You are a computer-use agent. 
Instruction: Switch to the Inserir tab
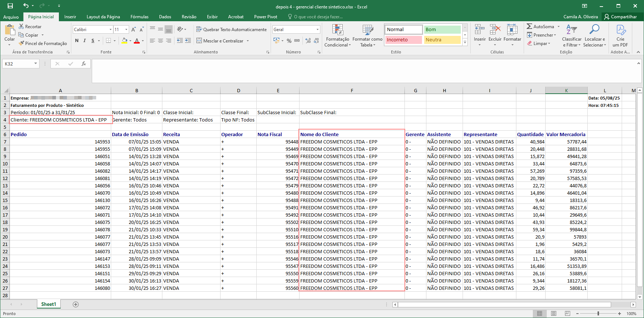70,17
